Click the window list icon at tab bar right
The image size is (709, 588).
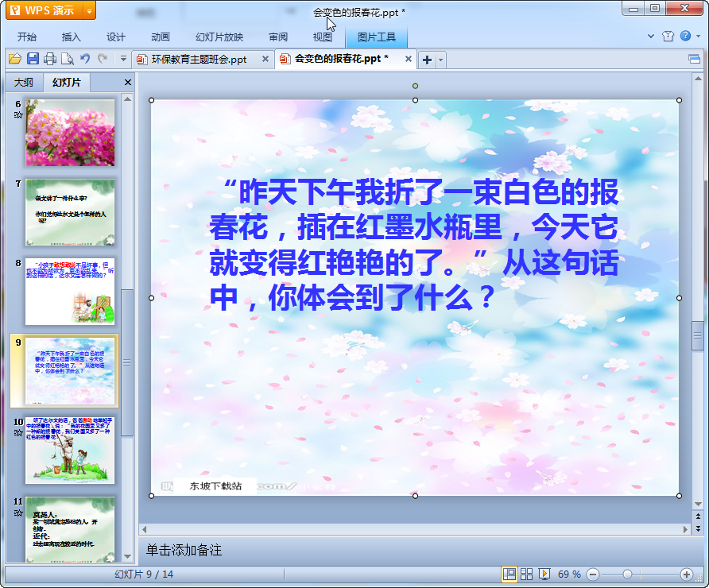click(695, 59)
